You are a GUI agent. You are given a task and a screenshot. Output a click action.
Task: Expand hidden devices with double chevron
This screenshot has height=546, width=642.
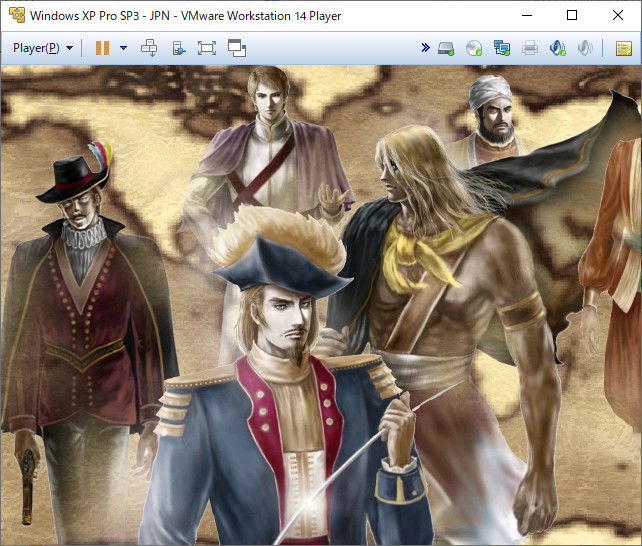point(425,47)
